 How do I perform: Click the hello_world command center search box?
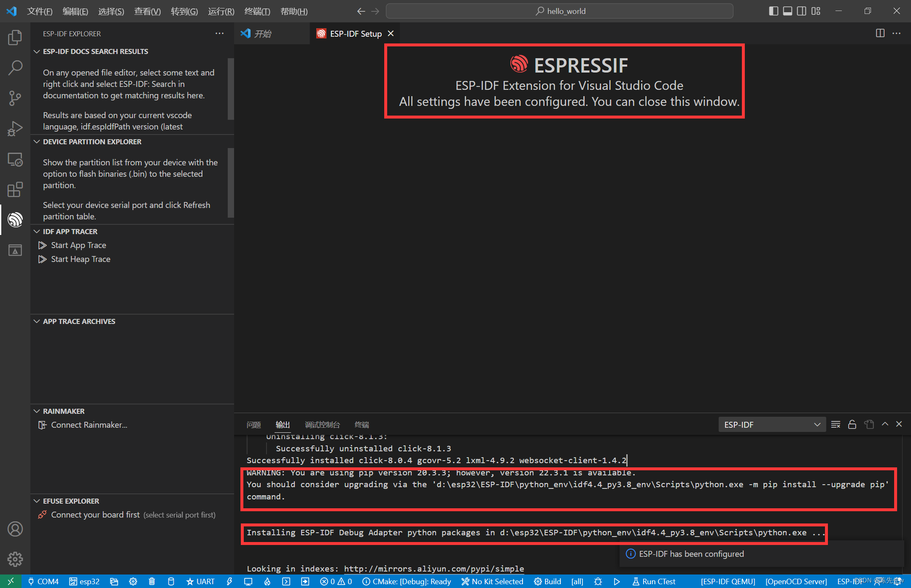tap(560, 11)
